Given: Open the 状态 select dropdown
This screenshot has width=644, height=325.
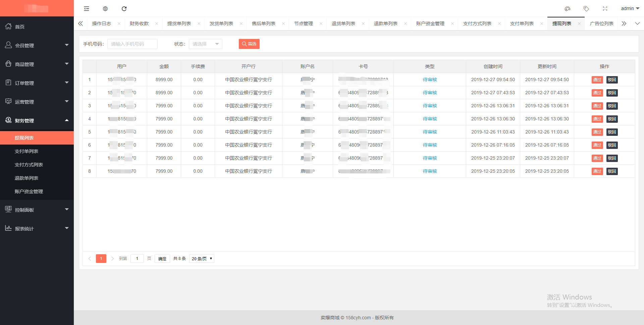Looking at the screenshot, I should click(206, 44).
